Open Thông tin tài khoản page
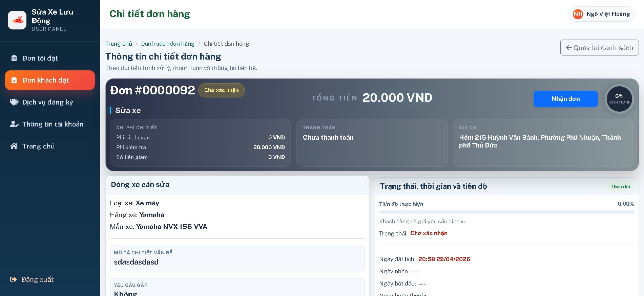This screenshot has width=644, height=296. [x=50, y=124]
